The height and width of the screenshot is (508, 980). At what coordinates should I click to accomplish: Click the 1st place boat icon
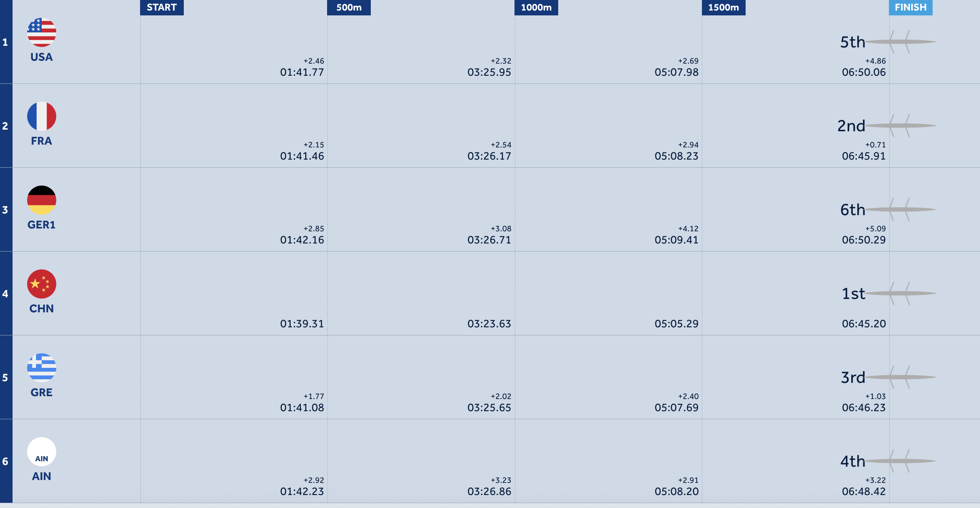point(901,293)
